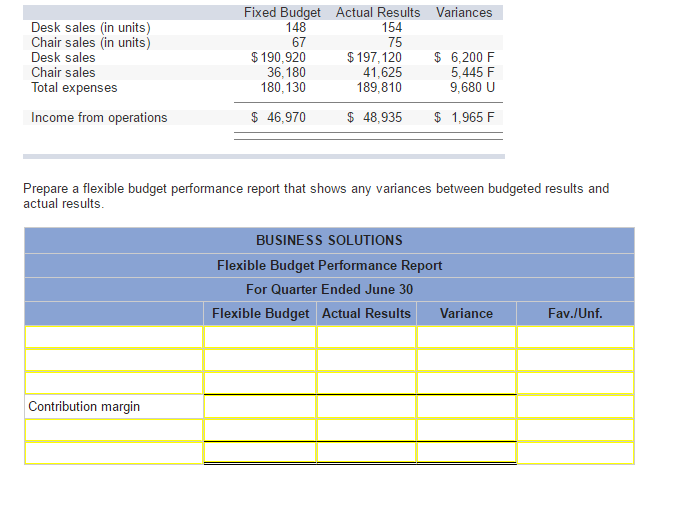This screenshot has width=684, height=506.
Task: Click Flexible Budget cell in second row
Action: point(260,360)
